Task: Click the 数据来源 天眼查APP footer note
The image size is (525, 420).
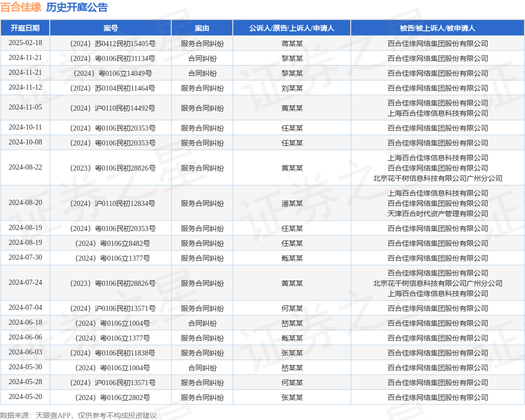Action: (78, 415)
